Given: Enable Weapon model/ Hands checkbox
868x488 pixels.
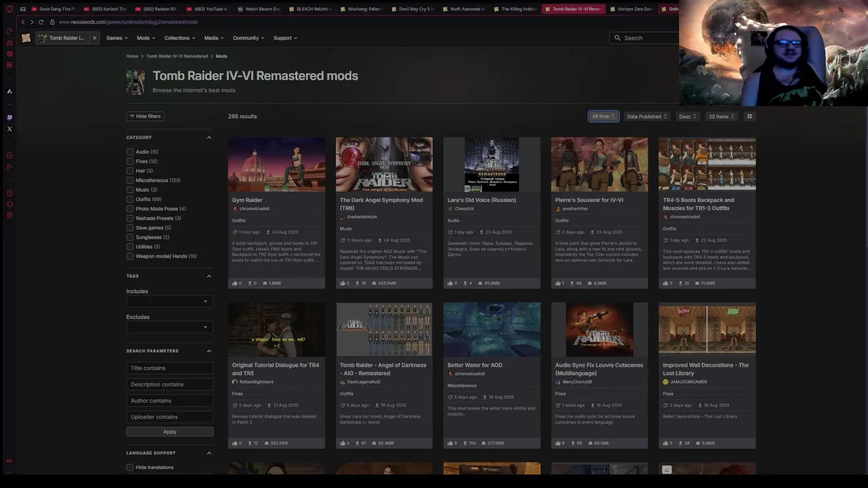Looking at the screenshot, I should click(x=130, y=256).
